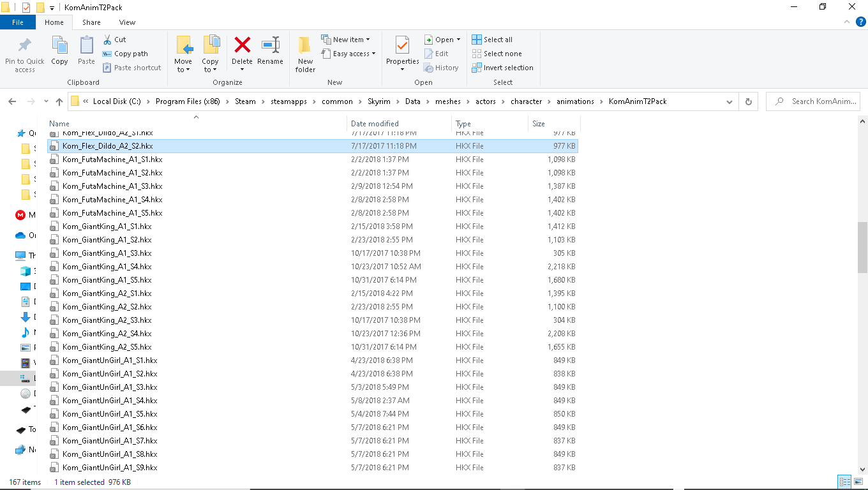The image size is (868, 490).
Task: Click the Music note icon in navigation pane
Action: pos(26,332)
